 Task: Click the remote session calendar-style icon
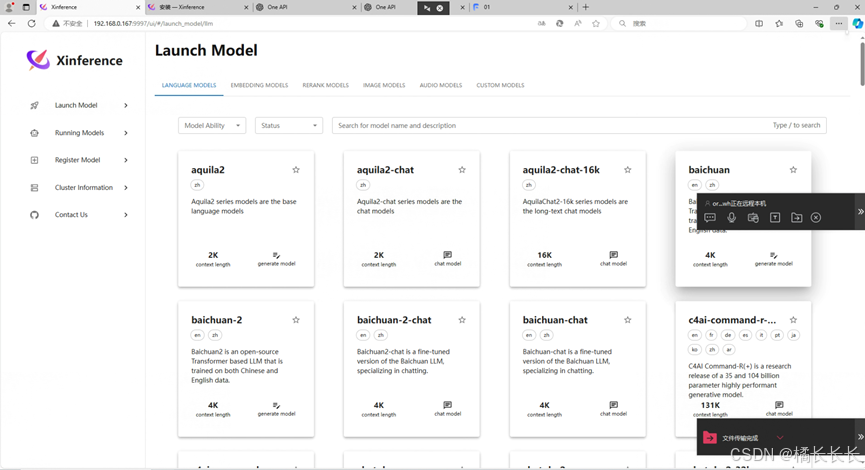(x=753, y=218)
